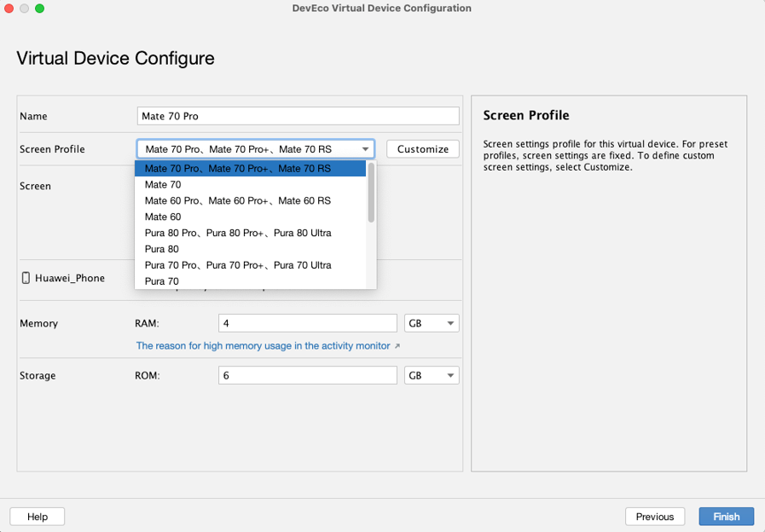Click the Huawei_Phone device icon

tap(26, 278)
